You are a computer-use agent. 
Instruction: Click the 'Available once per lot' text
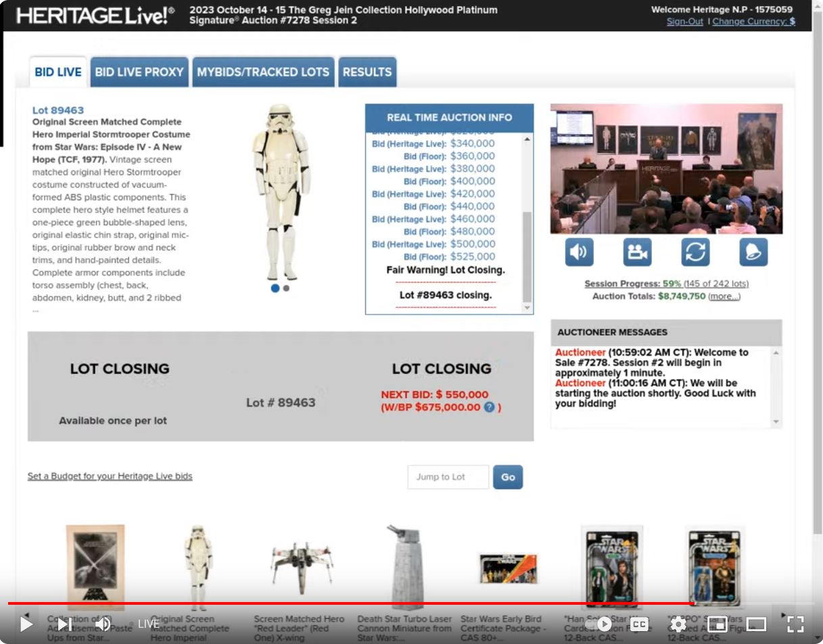tap(113, 421)
